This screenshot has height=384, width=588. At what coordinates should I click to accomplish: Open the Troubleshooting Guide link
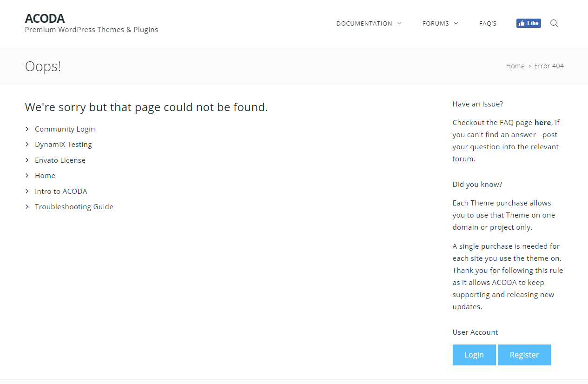point(74,206)
